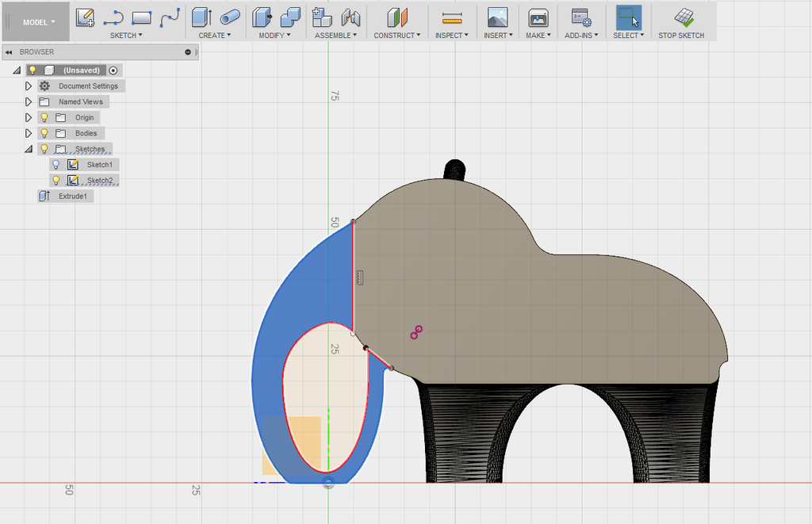The image size is (812, 524).
Task: Click the Extrude tool icon
Action: coord(201,17)
